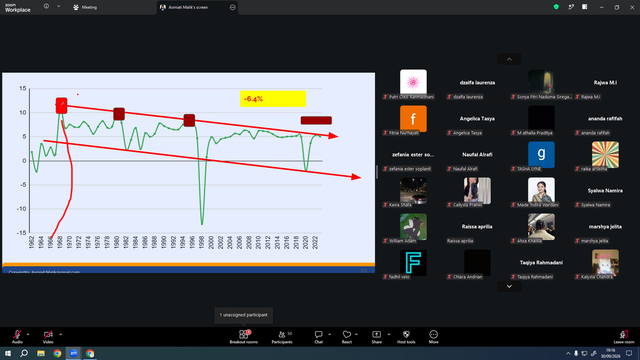640x360 pixels.
Task: Click the Leave room button
Action: point(624,337)
